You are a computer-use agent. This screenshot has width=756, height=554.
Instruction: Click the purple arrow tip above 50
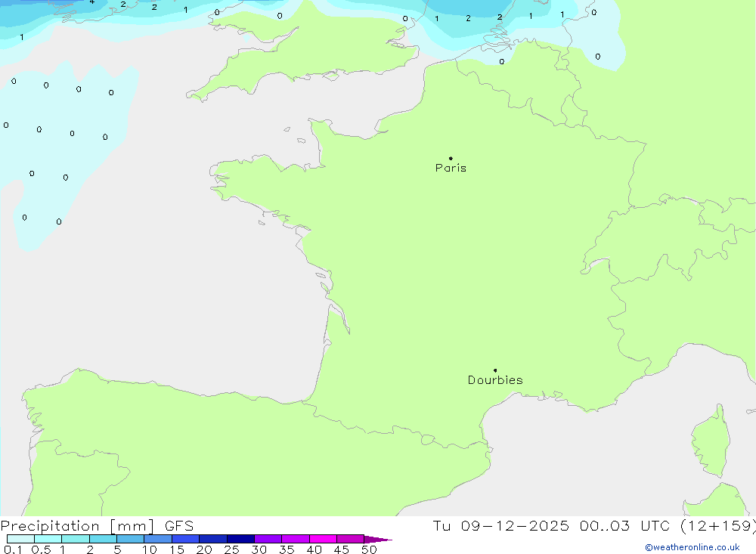[x=378, y=540]
